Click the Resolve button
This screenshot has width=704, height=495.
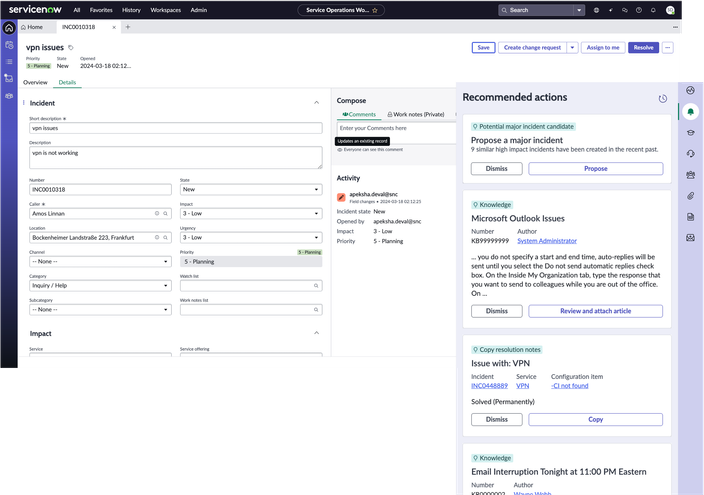click(643, 48)
